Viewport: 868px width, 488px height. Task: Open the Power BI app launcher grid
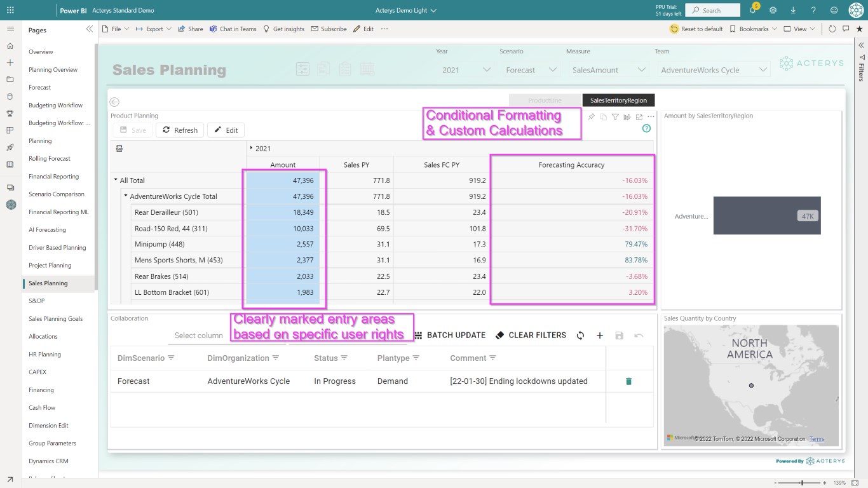pyautogui.click(x=10, y=10)
